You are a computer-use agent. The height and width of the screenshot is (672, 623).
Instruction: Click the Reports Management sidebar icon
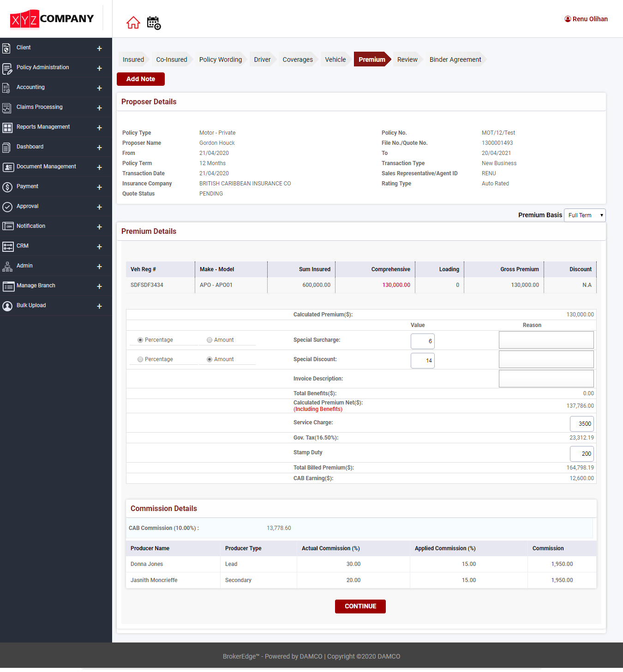[x=7, y=128]
